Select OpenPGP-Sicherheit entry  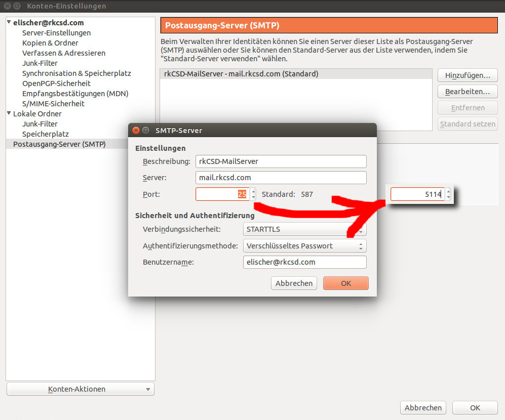(56, 83)
